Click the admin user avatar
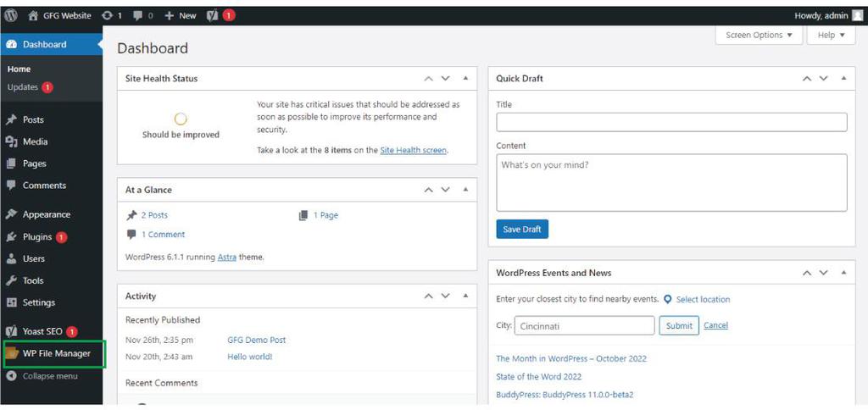 click(x=857, y=15)
